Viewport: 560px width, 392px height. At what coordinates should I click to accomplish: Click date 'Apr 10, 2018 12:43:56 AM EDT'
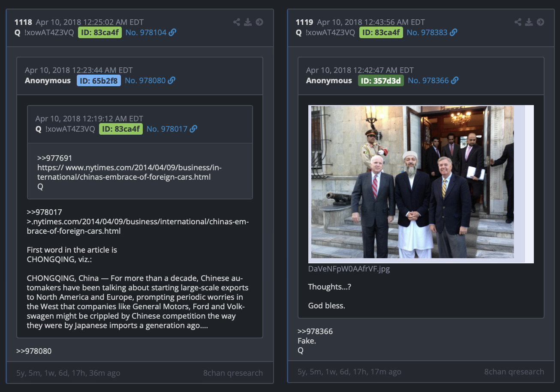[371, 22]
